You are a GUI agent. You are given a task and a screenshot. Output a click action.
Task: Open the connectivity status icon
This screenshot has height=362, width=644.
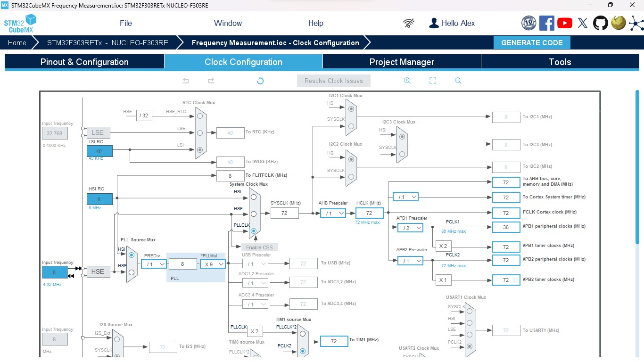tap(409, 23)
